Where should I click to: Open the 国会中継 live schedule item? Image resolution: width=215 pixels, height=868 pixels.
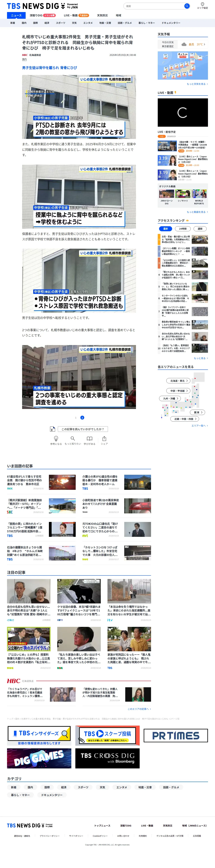pyautogui.click(x=183, y=146)
